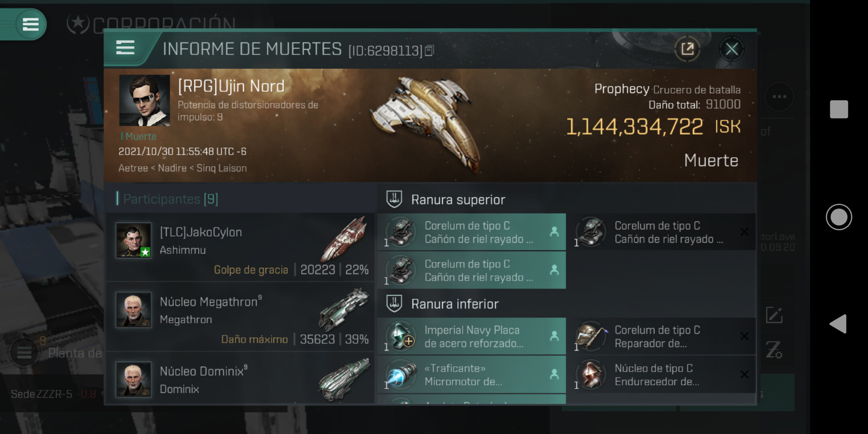
Task: Tap the Android recent apps square
Action: coord(839,109)
